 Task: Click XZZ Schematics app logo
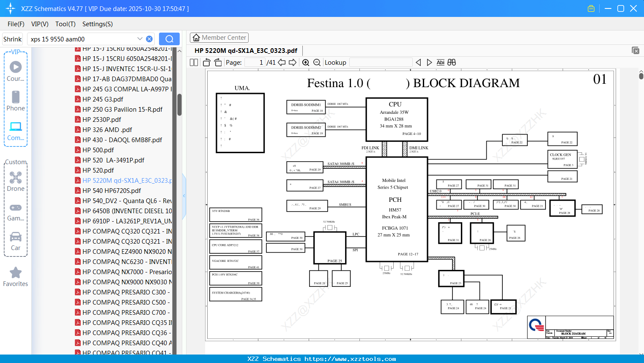(10, 8)
